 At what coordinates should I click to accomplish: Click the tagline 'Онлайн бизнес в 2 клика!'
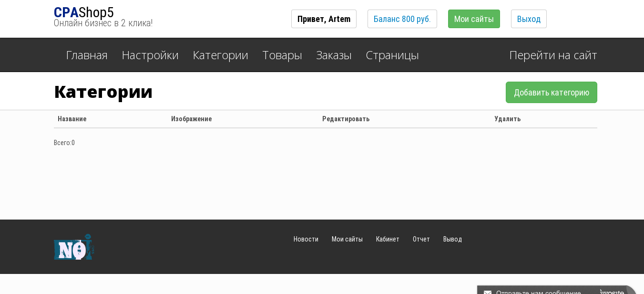point(103,23)
